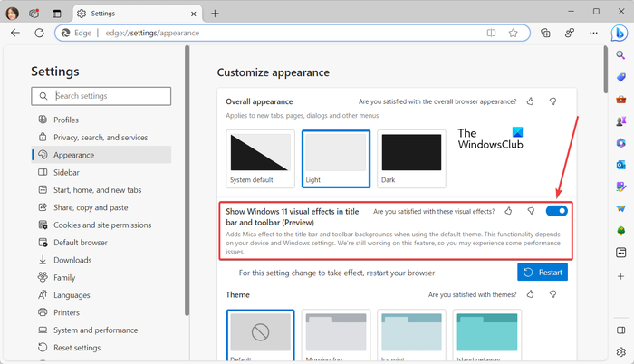Viewport: 634px width, 364px height.
Task: Open the Settings and more ellipsis menu
Action: point(593,33)
